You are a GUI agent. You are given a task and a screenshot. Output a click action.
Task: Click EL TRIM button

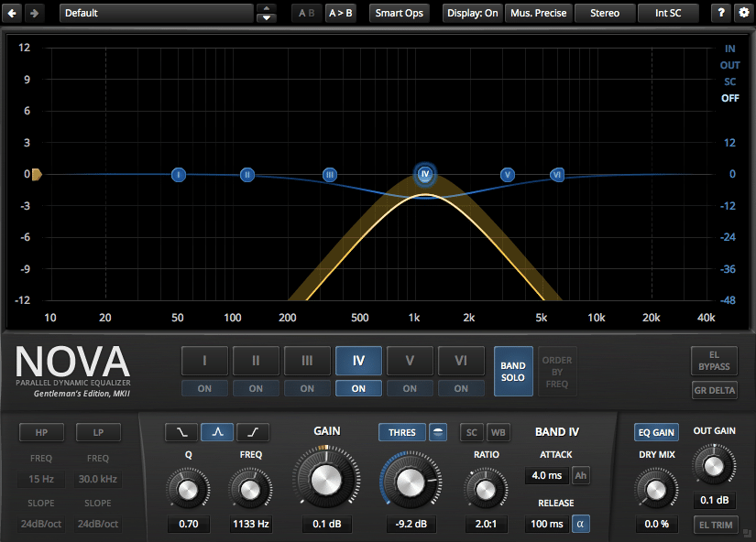(x=716, y=525)
